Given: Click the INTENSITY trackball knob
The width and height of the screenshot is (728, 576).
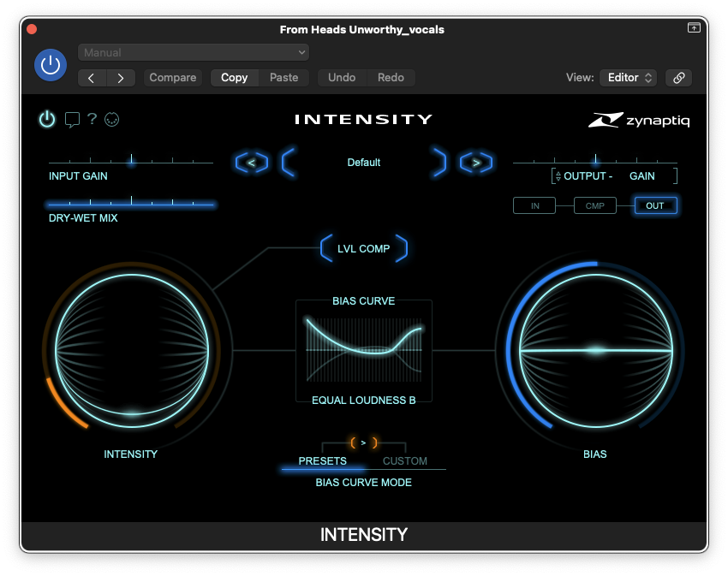Looking at the screenshot, I should [132, 351].
